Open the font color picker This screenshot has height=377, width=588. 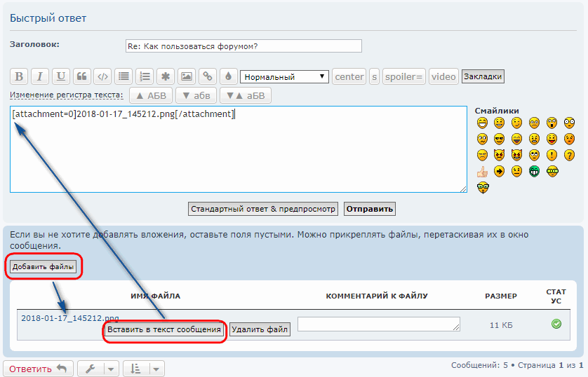coord(227,77)
